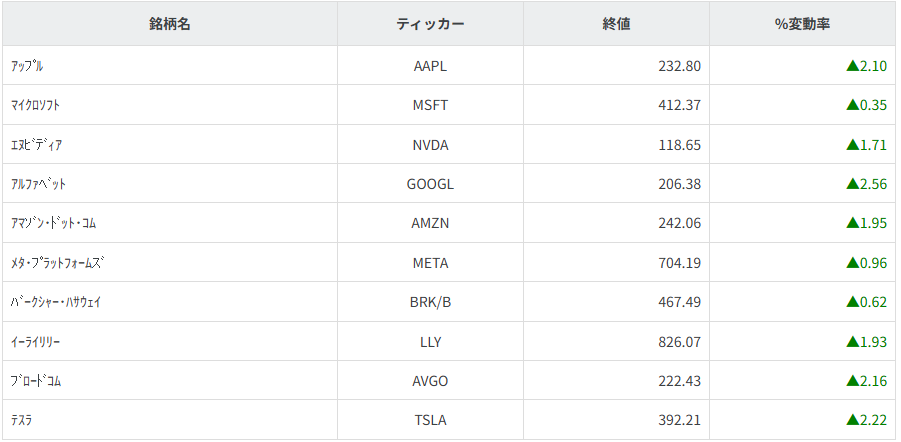Click the 銘柄名 column header

(x=170, y=24)
